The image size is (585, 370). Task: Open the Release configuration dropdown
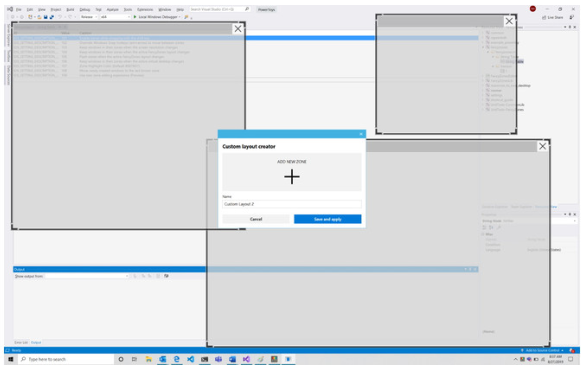click(x=89, y=17)
